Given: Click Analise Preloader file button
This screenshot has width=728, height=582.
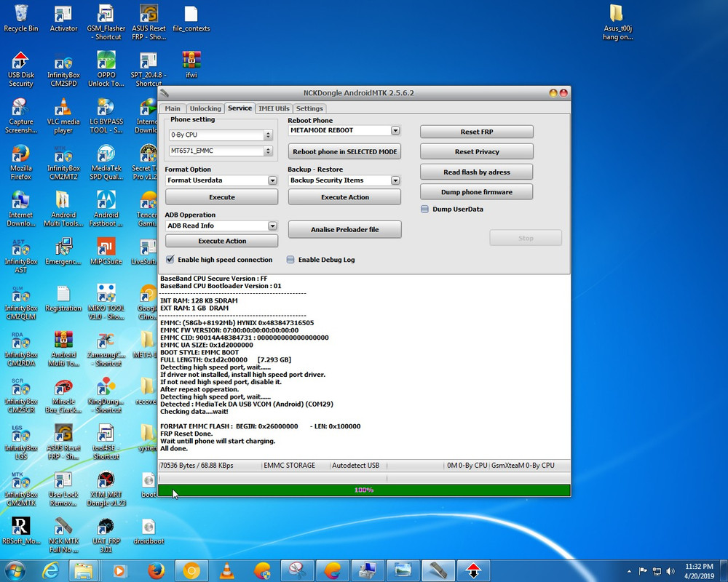Looking at the screenshot, I should tap(344, 229).
